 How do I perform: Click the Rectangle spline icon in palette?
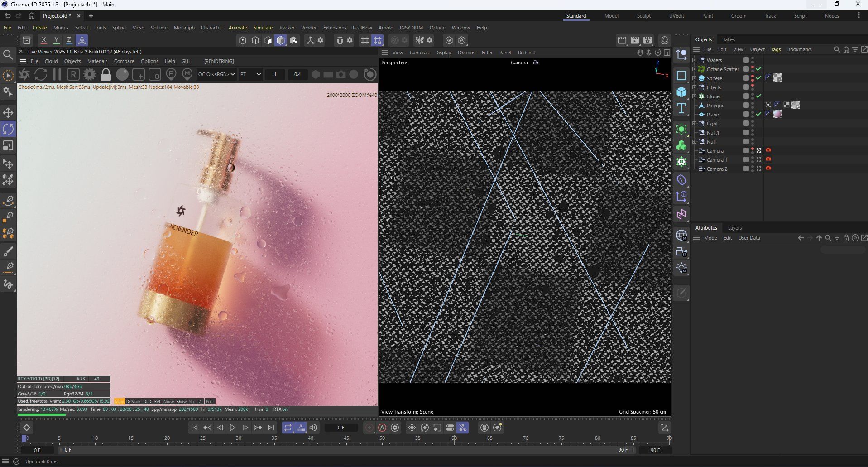tap(681, 76)
